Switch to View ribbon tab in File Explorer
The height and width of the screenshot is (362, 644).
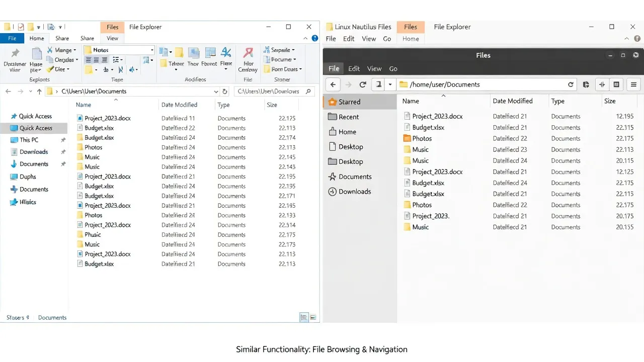112,38
